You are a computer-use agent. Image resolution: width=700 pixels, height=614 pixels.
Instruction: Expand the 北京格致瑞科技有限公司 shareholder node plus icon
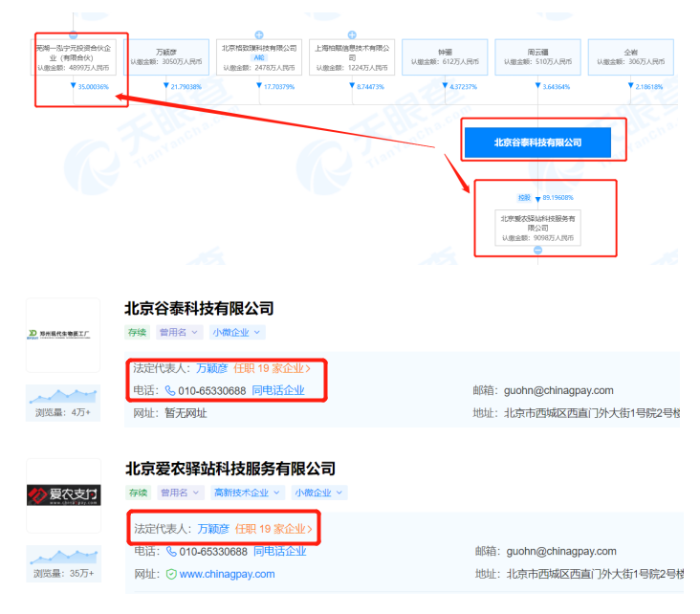[259, 34]
